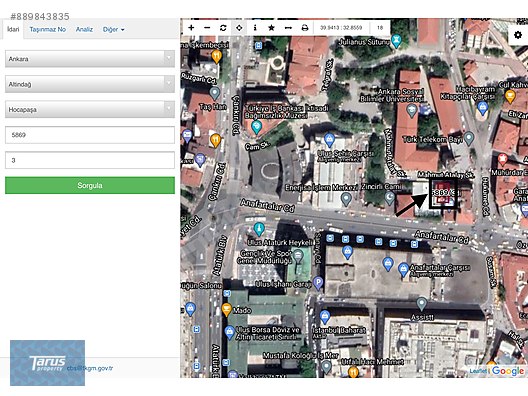Switch to the Taşınmaz No tab
The width and height of the screenshot is (528, 396).
[47, 30]
